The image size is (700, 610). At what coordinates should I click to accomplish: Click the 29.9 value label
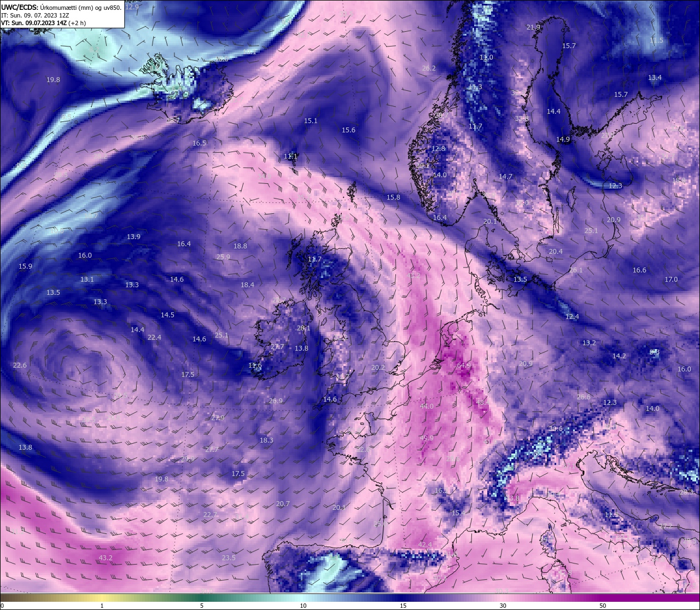188,459
